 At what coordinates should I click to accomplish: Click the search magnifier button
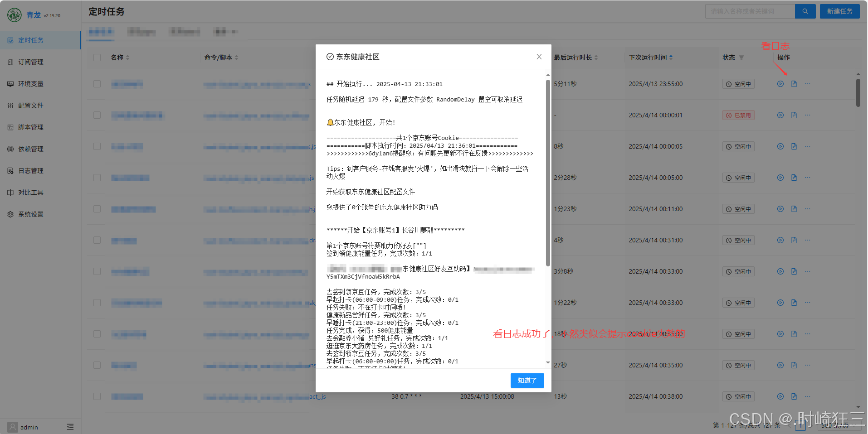[805, 11]
